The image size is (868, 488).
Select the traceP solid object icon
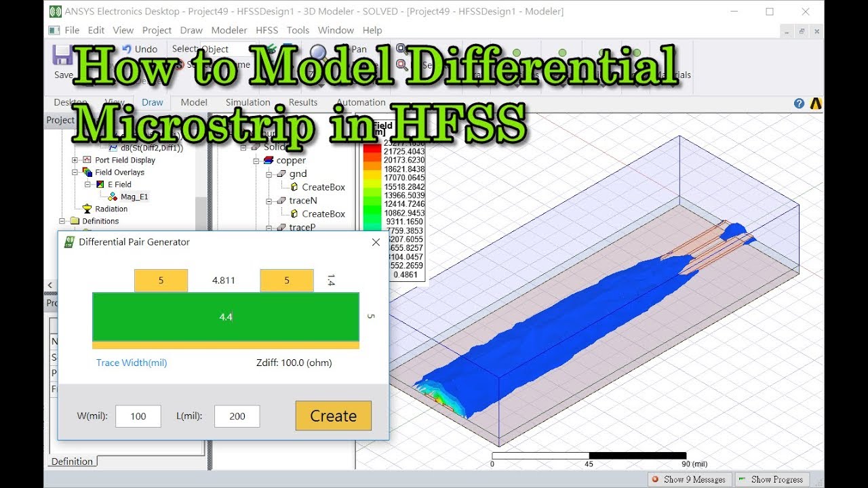(x=281, y=228)
